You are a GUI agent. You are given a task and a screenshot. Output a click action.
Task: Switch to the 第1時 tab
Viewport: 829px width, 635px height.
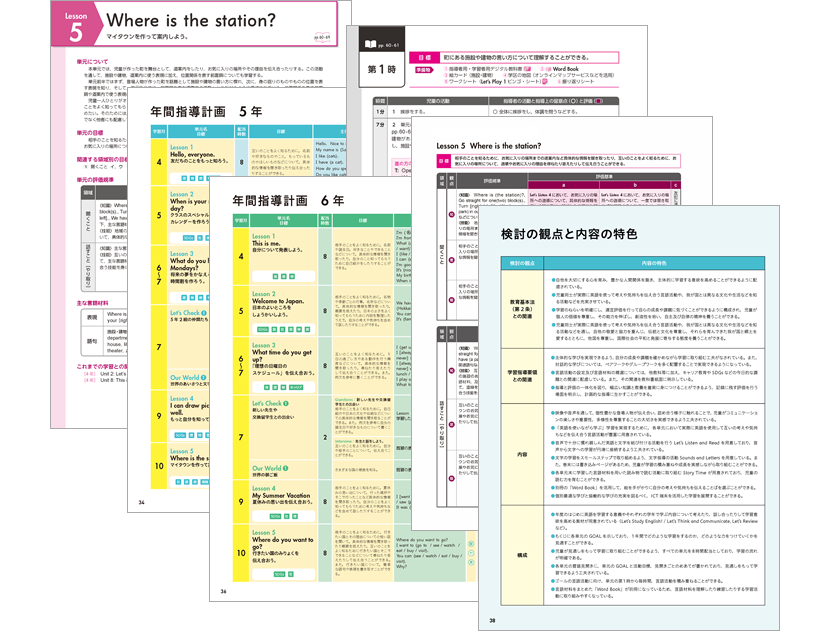point(381,68)
